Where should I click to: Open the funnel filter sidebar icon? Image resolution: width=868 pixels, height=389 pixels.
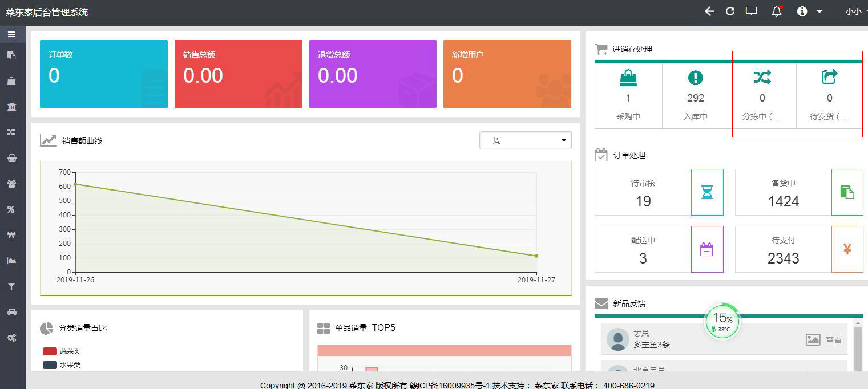tap(11, 286)
